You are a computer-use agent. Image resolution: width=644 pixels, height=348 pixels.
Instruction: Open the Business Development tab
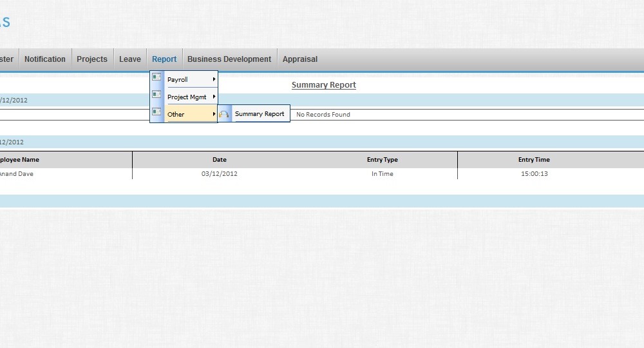[x=229, y=59]
